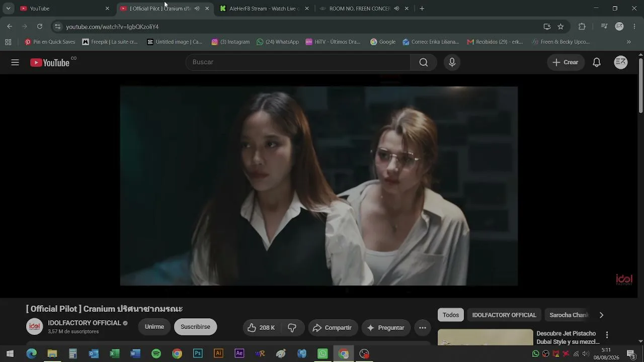Click the address bar URL
Screen dimensions: 644x362
[x=112, y=27]
